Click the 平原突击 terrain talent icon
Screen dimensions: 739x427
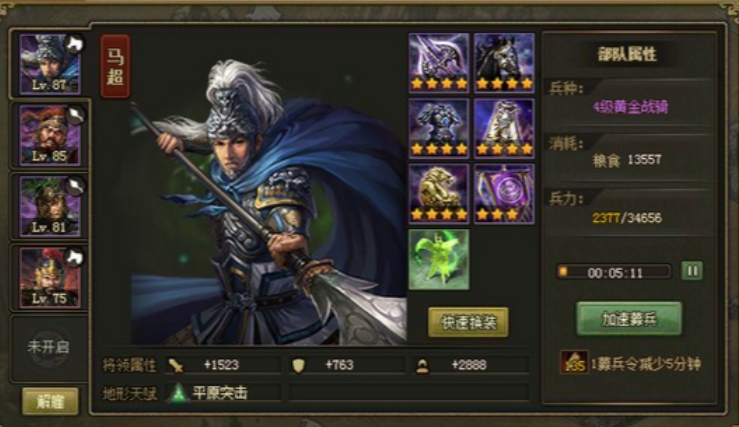point(178,393)
